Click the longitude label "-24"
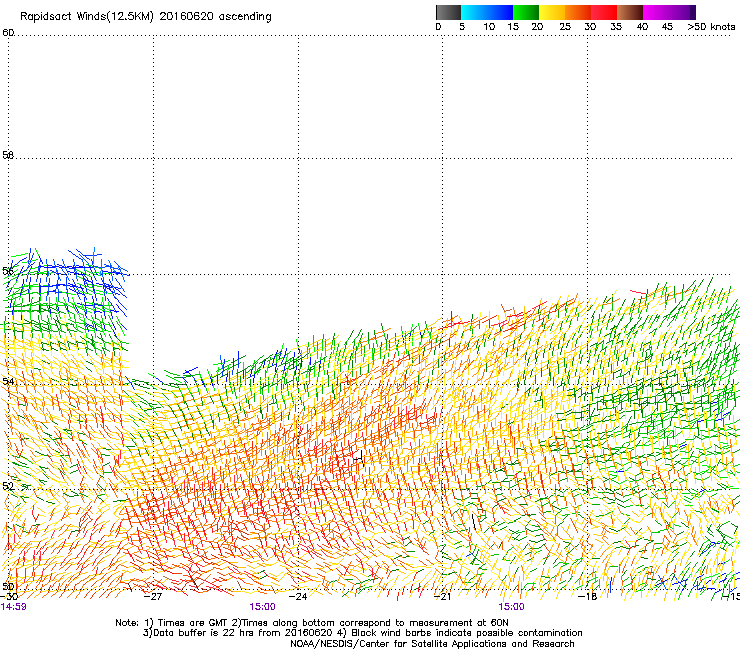The image size is (740, 650). 298,597
